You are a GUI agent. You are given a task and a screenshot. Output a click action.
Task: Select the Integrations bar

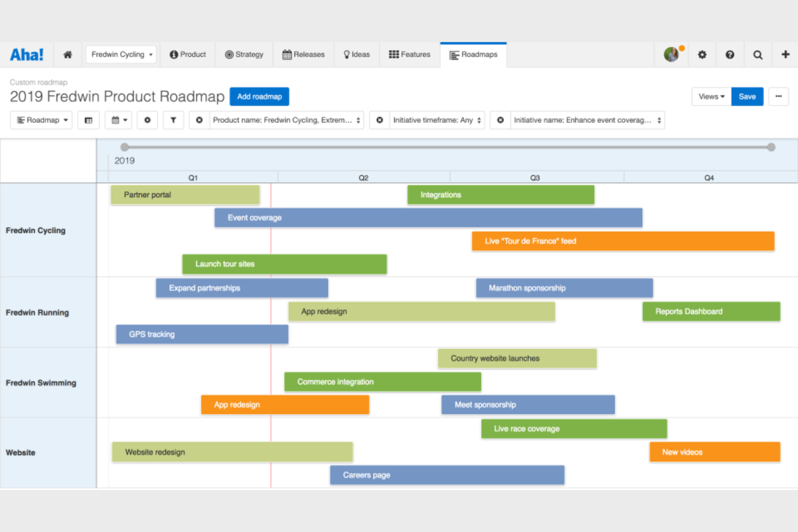[x=501, y=195]
